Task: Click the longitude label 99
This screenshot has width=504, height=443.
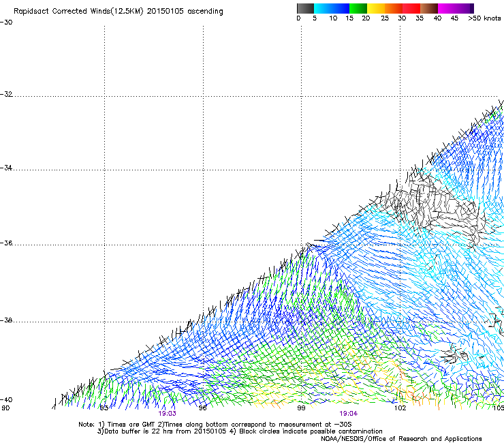Action: (301, 408)
